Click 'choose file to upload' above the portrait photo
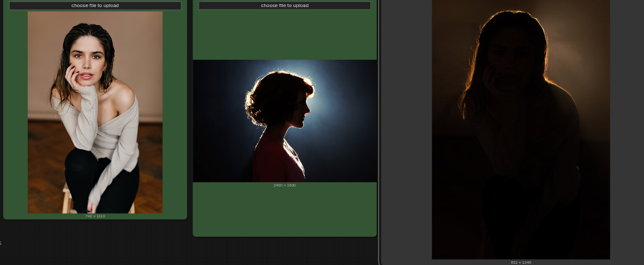644x265 pixels. [x=95, y=6]
